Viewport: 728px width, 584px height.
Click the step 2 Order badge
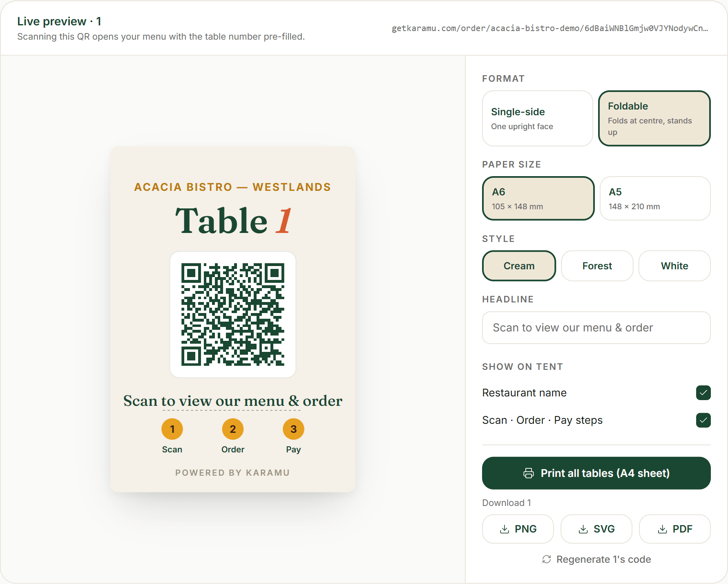click(x=233, y=429)
